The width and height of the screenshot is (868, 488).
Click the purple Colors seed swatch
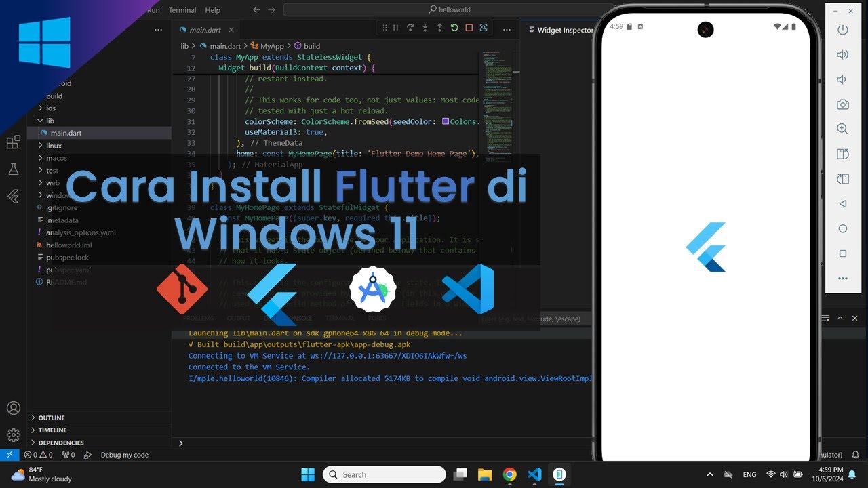point(446,121)
